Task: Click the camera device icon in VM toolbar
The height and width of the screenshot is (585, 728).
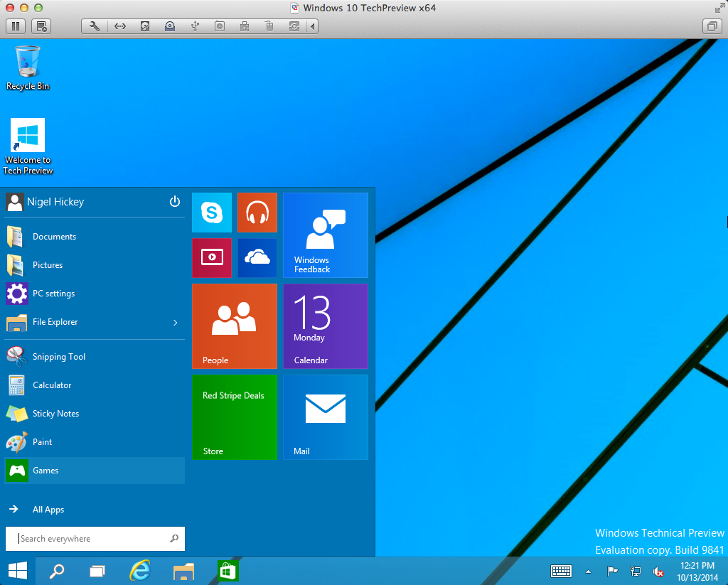Action: click(220, 26)
